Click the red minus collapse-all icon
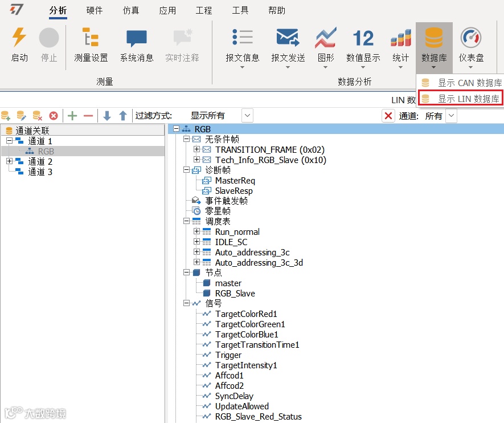 [x=88, y=116]
